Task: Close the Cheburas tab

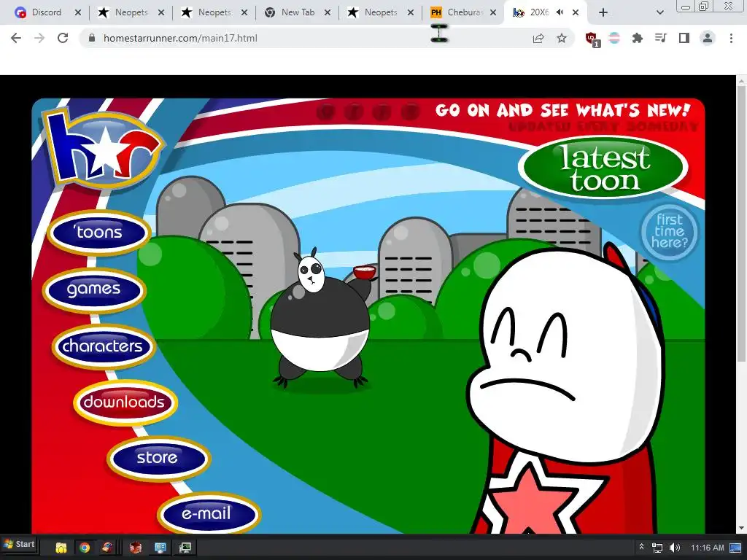Action: pos(493,12)
